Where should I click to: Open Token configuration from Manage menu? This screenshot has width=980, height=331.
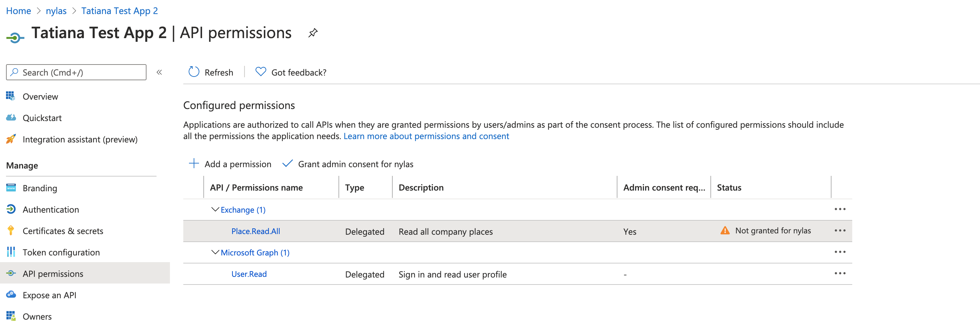tap(61, 252)
